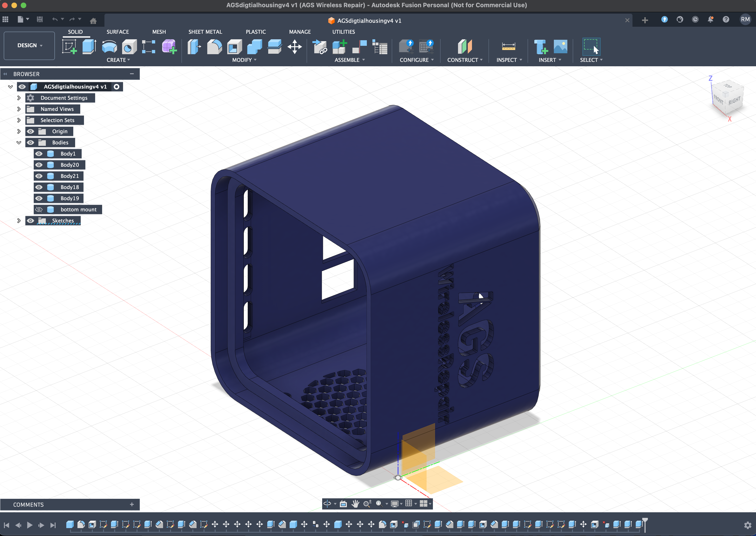Jump to the timeline beginning
This screenshot has width=756, height=536.
7,525
